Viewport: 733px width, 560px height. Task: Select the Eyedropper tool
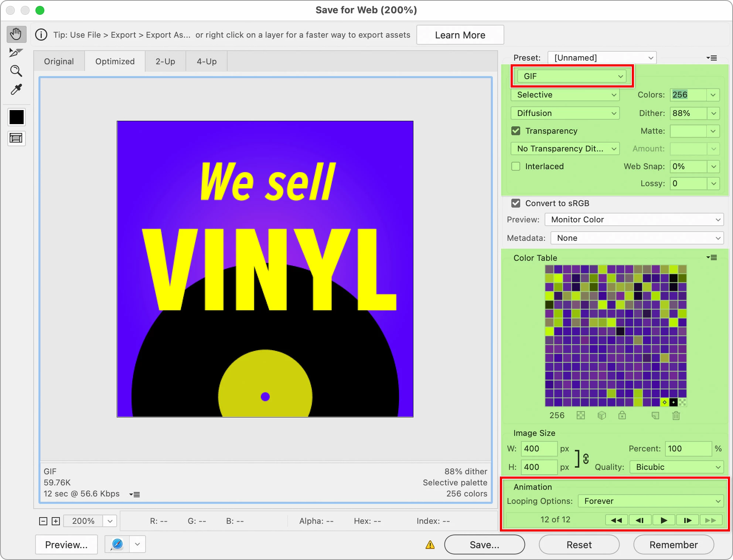[16, 89]
